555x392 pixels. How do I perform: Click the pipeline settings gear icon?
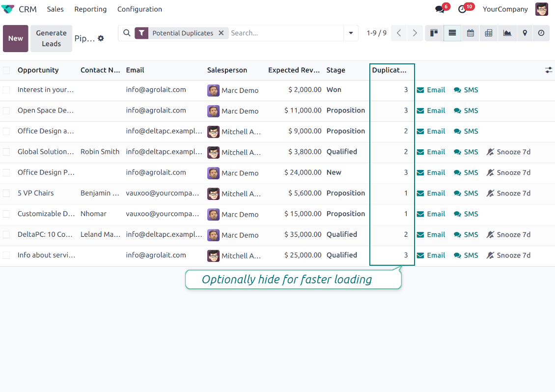click(101, 38)
